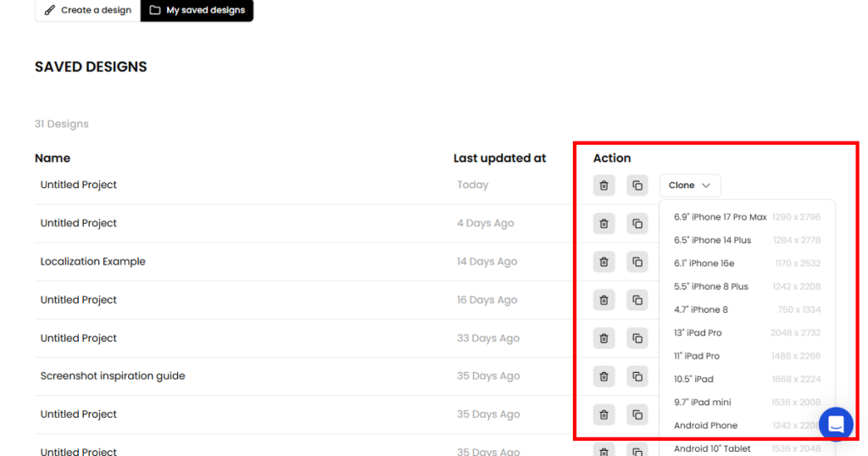Open Untitled Project updated 16 Days Ago
The width and height of the screenshot is (868, 456).
[x=79, y=299]
